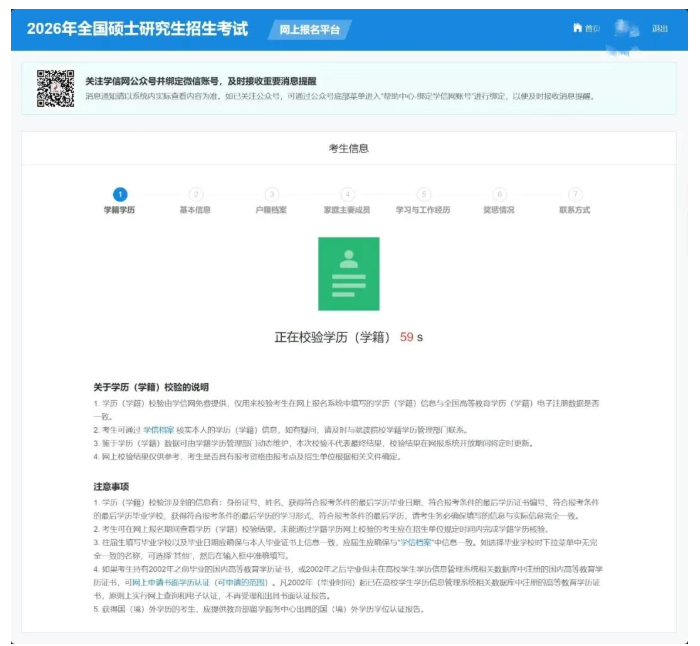
Task: Click the 网上报名平台 badge in header
Action: pos(309,29)
